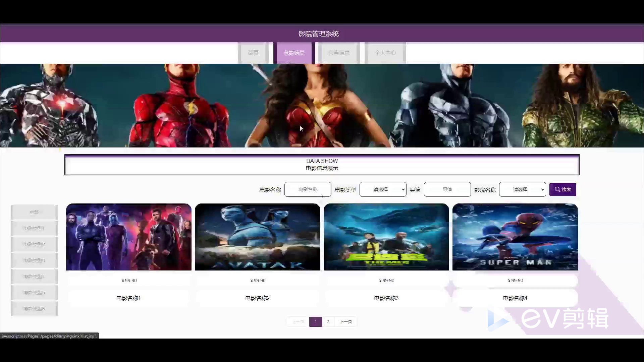
Task: Open the Super Man poster for 电影名称4
Action: tap(515, 237)
